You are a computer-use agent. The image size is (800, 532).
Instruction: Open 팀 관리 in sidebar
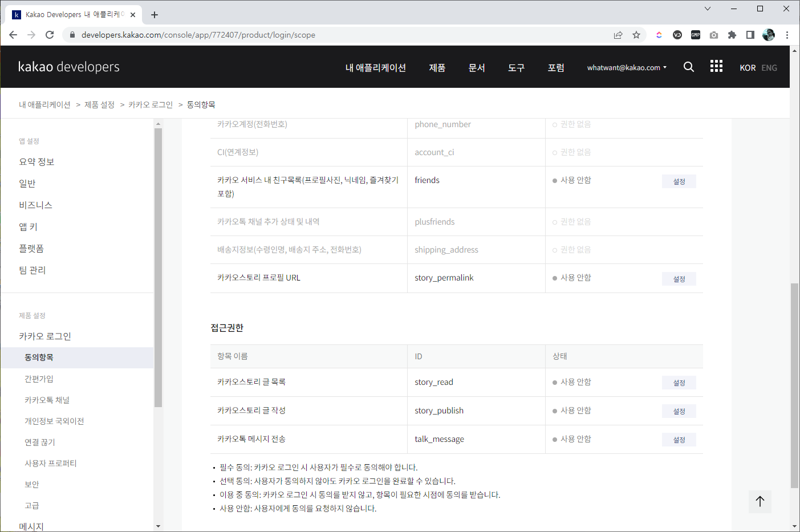tap(32, 270)
